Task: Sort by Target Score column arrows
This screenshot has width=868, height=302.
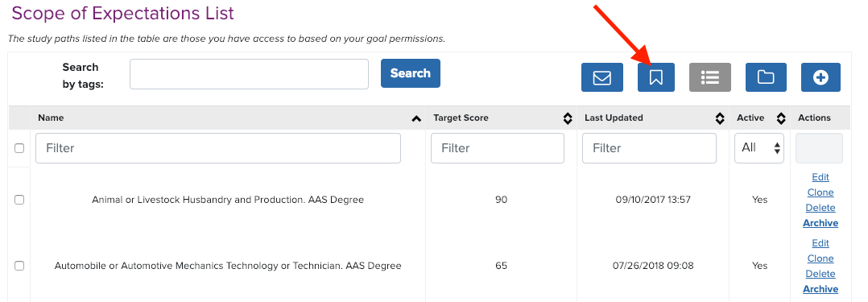Action: [x=568, y=118]
